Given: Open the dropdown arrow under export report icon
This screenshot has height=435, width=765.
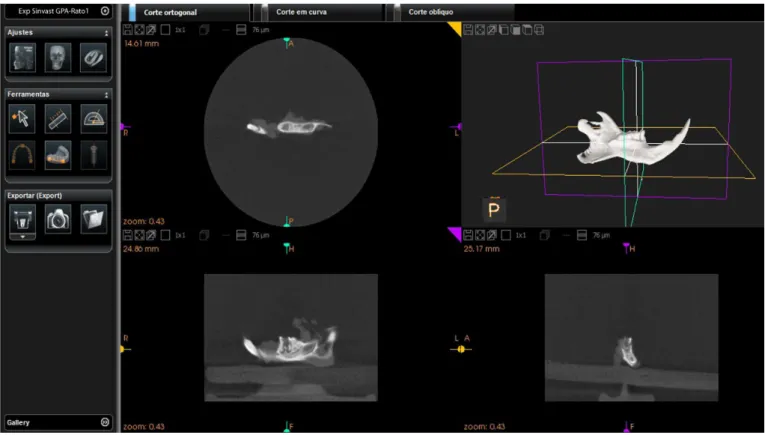Looking at the screenshot, I should (x=22, y=237).
